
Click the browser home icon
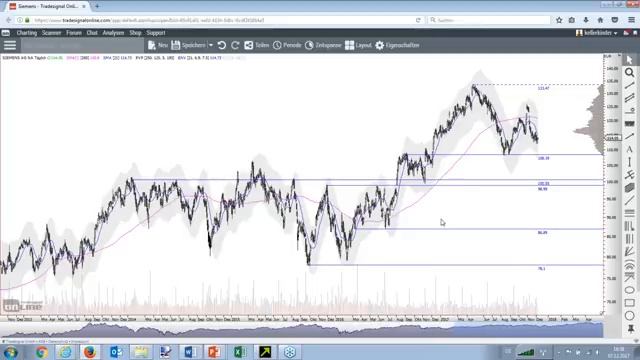tap(600, 20)
